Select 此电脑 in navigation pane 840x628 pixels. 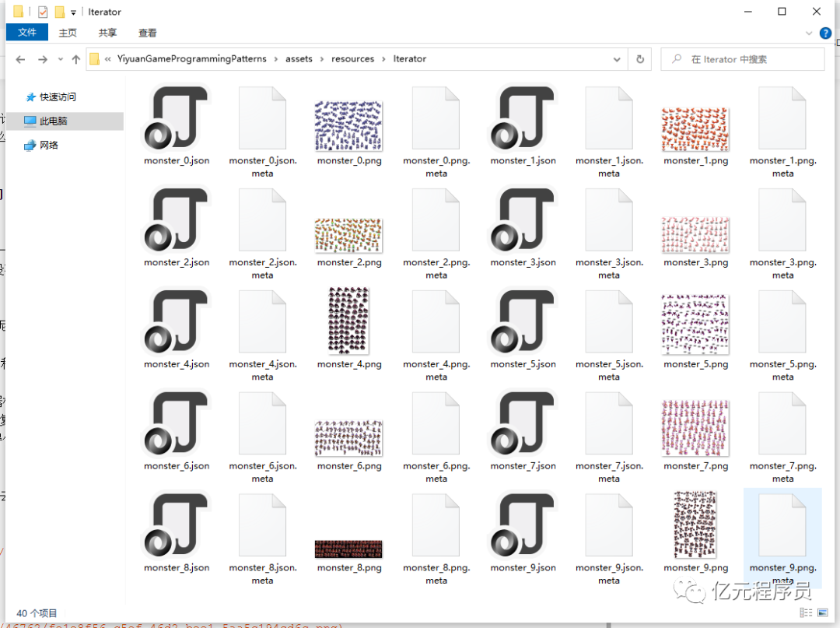point(65,121)
